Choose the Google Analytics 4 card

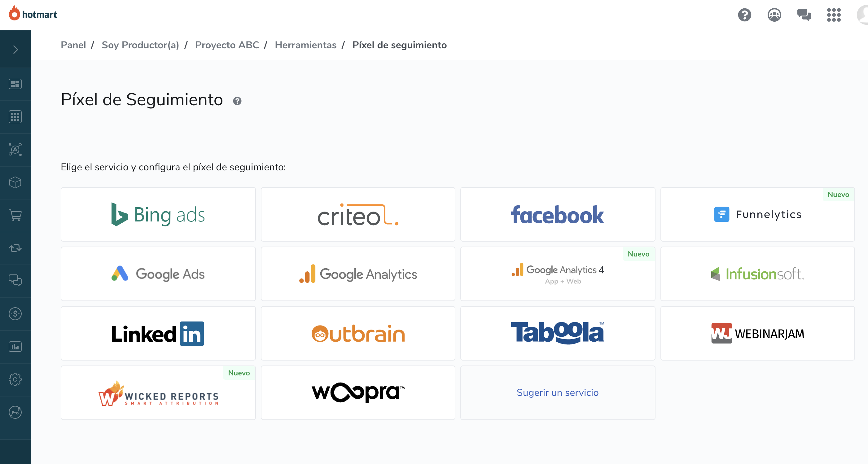point(558,274)
